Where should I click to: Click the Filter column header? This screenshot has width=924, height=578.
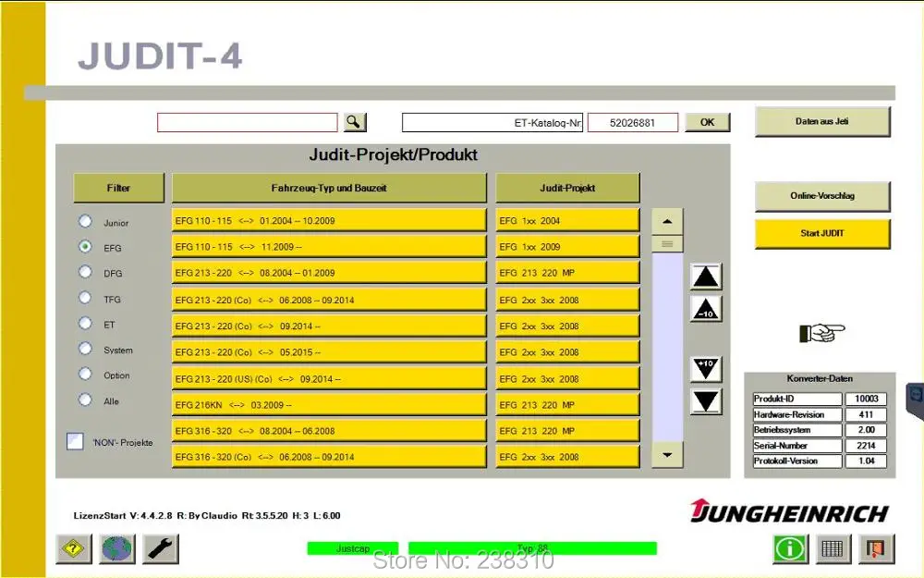[118, 188]
